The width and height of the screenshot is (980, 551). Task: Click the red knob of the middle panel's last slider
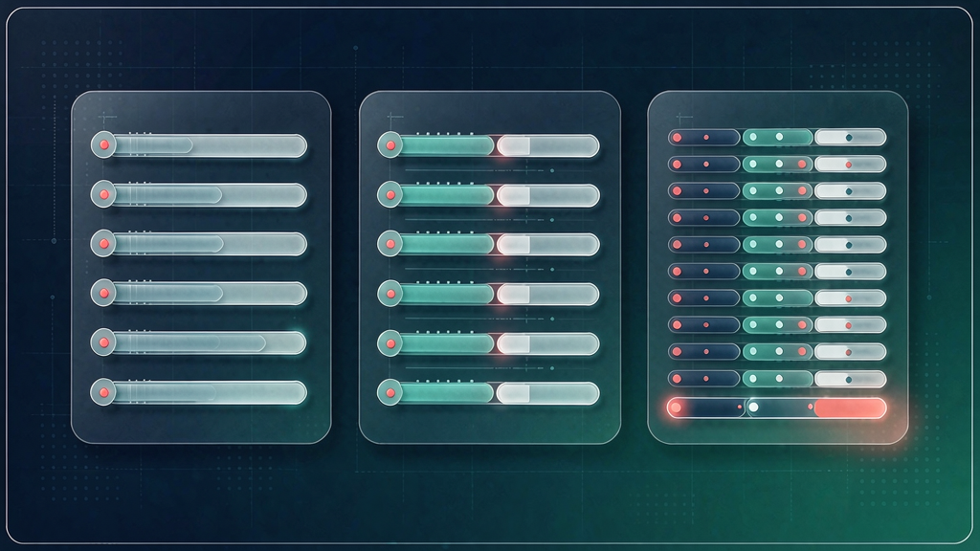[390, 393]
